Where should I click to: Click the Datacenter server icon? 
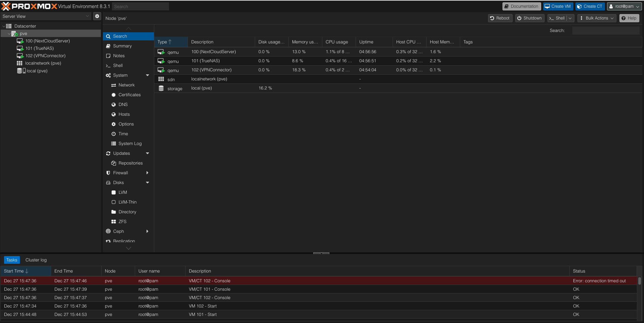coord(9,26)
